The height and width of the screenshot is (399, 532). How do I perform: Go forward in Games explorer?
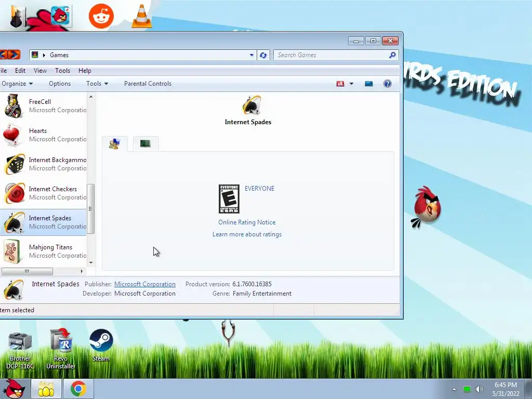coord(14,55)
